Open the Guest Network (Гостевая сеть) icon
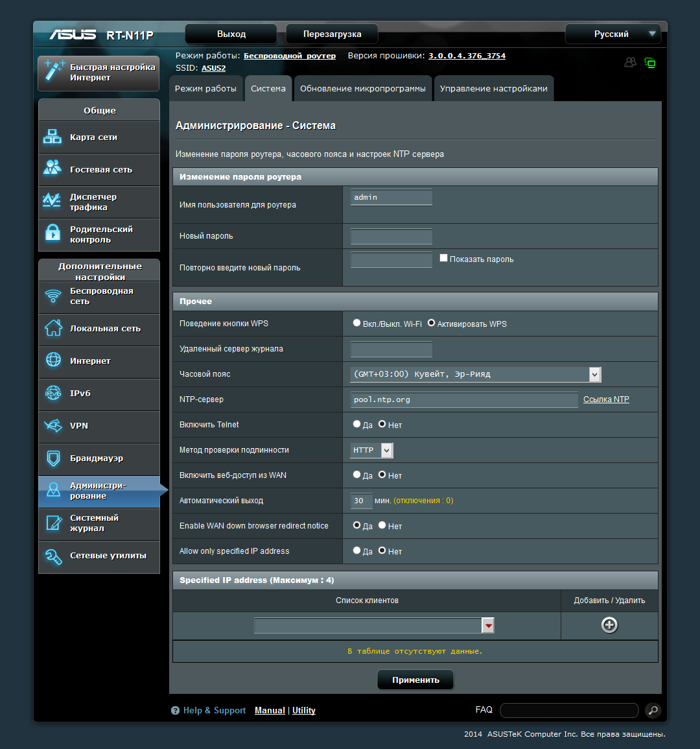The width and height of the screenshot is (700, 749). (52, 168)
